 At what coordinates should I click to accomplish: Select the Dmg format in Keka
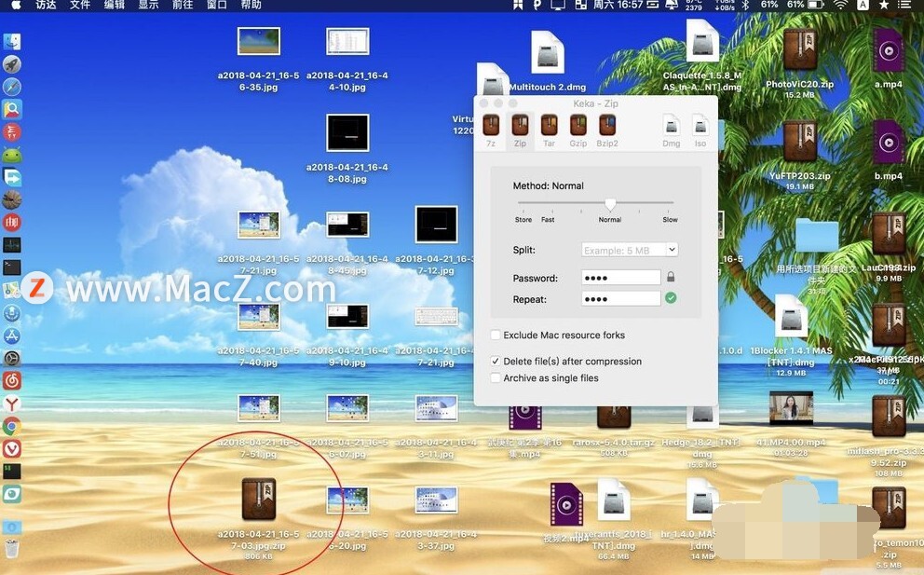click(x=672, y=130)
